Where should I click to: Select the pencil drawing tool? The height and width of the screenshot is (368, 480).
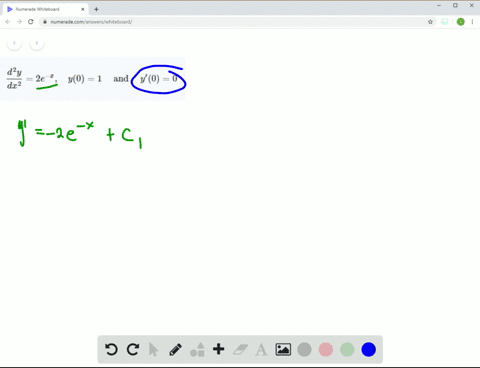(x=175, y=350)
